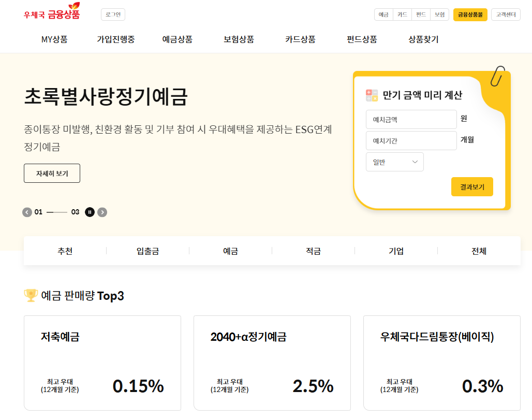Click the 예치금액 input field
The height and width of the screenshot is (420, 532).
point(411,120)
